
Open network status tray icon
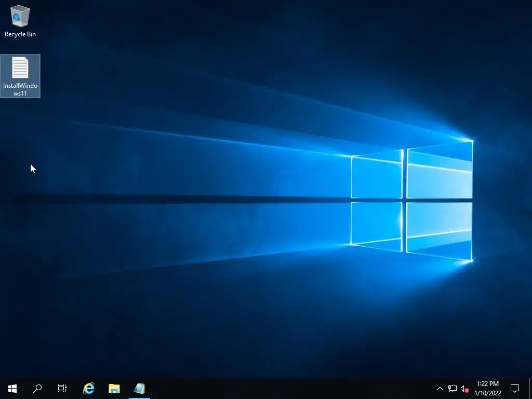tap(453, 389)
